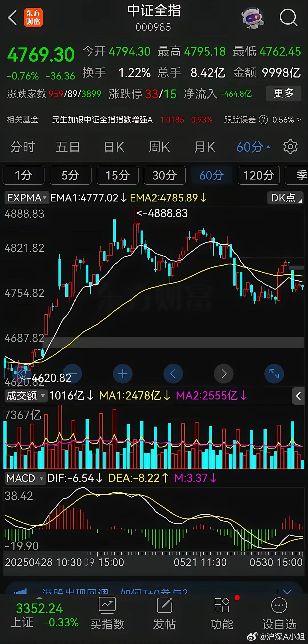This screenshot has width=308, height=644.
Task: Move chart right with gray arrow button
Action: [224, 374]
